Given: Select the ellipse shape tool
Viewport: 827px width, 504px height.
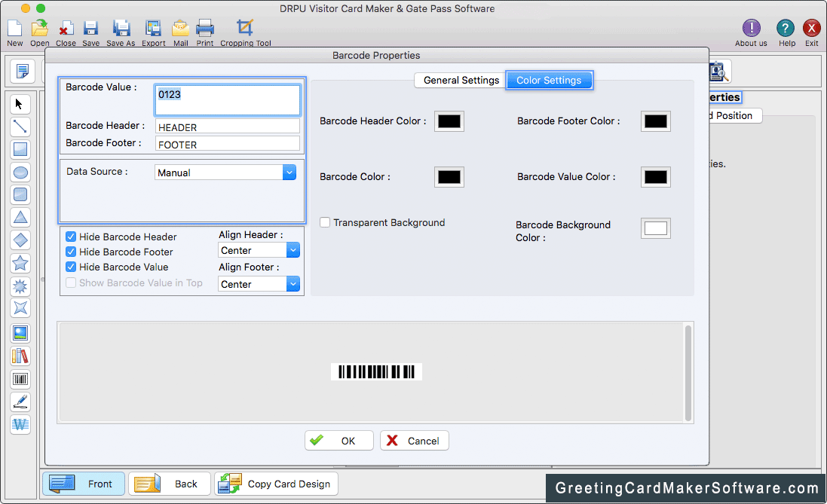Looking at the screenshot, I should (x=20, y=173).
